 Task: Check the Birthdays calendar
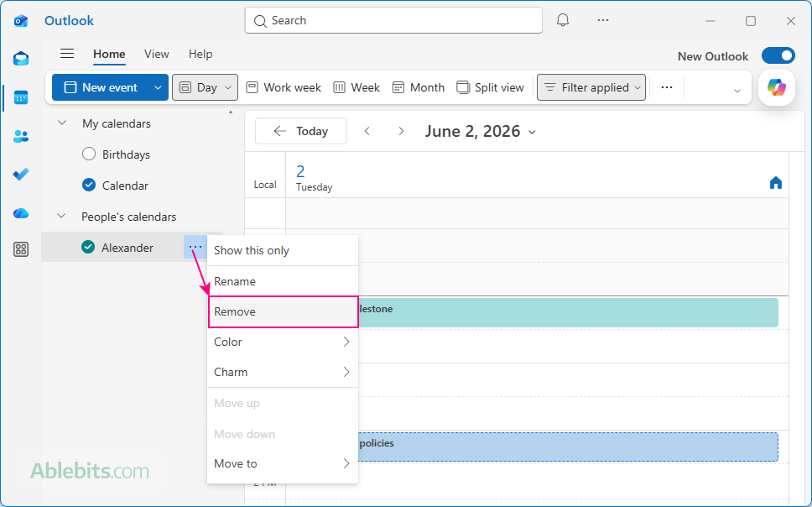tap(89, 154)
